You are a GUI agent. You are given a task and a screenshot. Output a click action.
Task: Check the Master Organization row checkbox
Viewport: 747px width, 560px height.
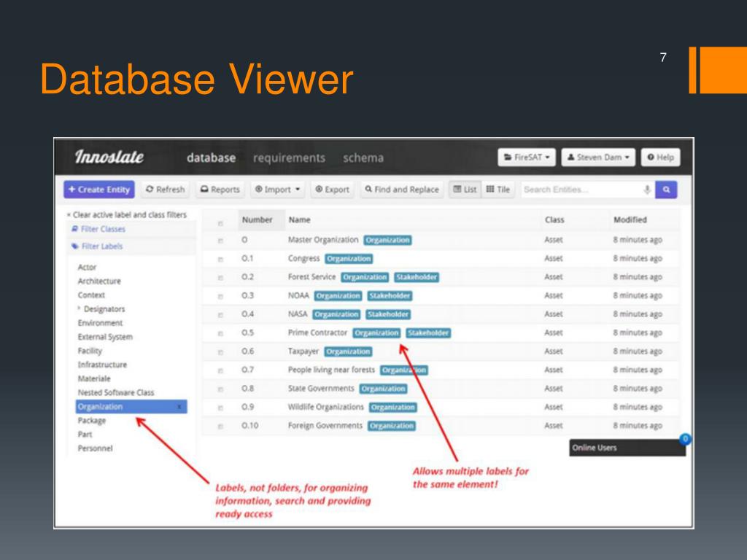220,241
